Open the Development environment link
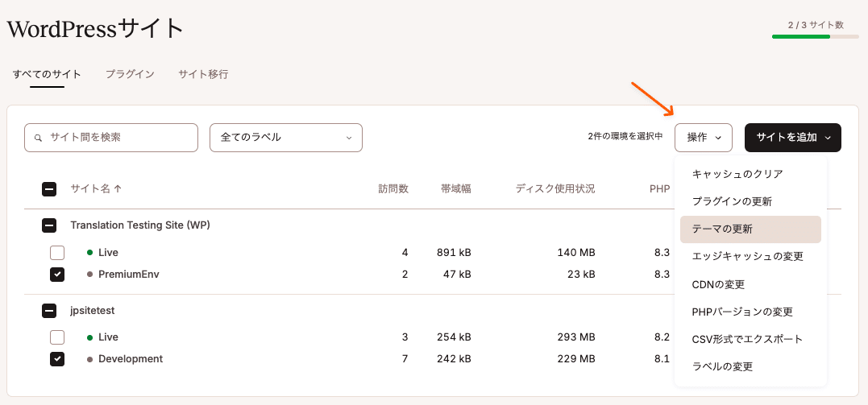Image resolution: width=868 pixels, height=405 pixels. pyautogui.click(x=131, y=359)
